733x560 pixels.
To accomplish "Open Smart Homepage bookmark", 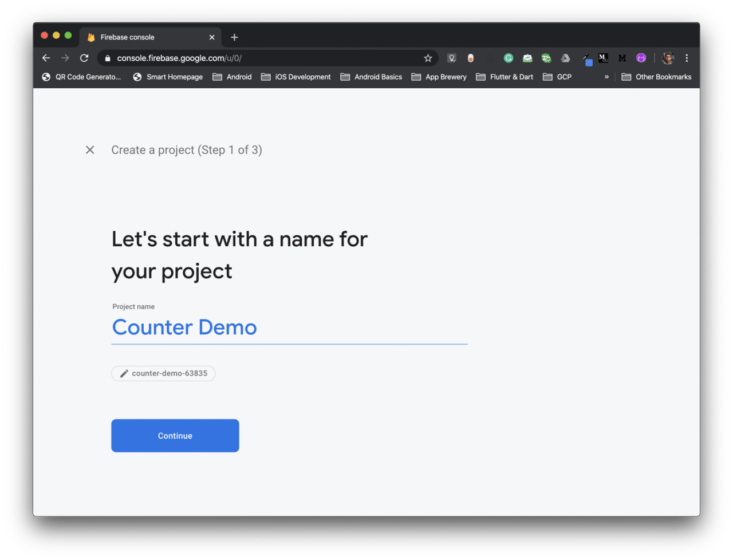I will pyautogui.click(x=168, y=77).
